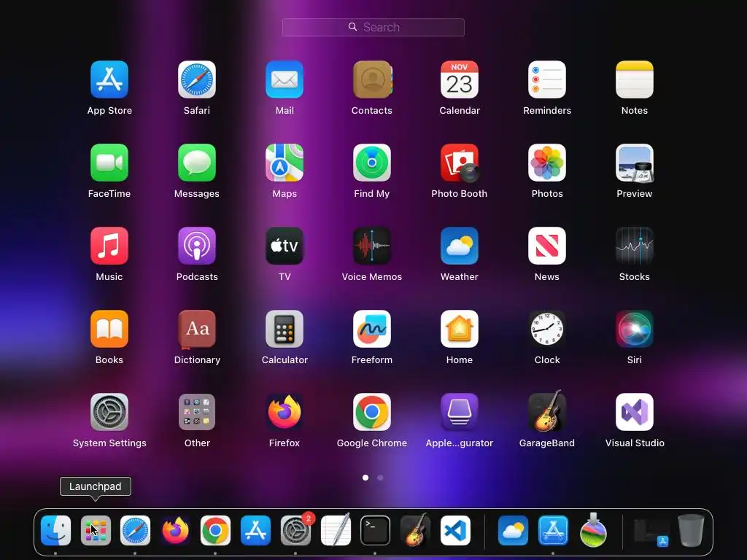Viewport: 747px width, 560px height.
Task: Launch the Dictionary app
Action: 197,329
